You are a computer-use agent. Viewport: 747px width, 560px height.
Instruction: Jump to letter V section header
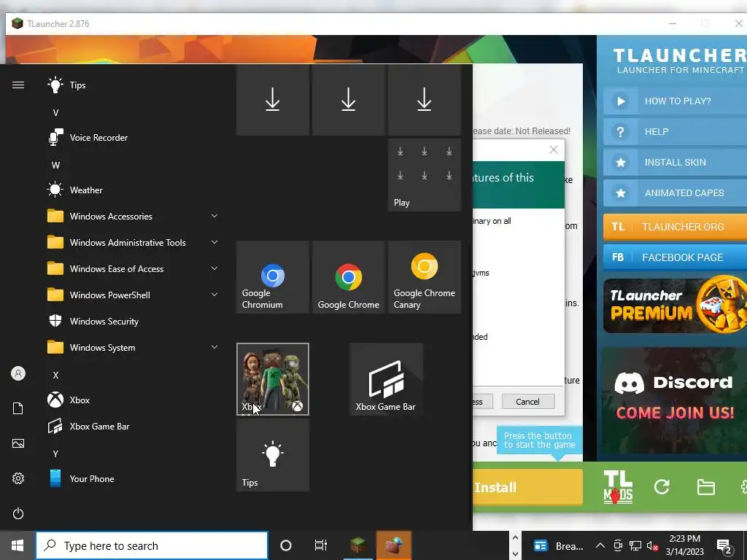[x=55, y=113]
